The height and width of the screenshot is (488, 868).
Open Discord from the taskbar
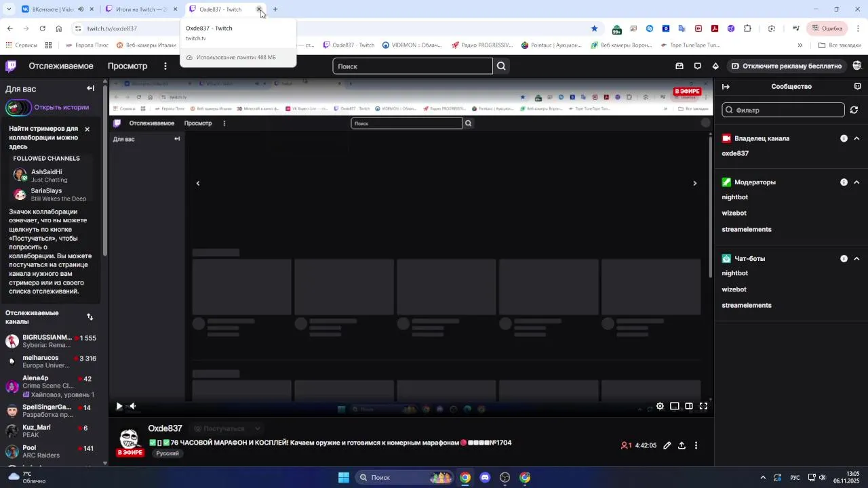point(485,477)
